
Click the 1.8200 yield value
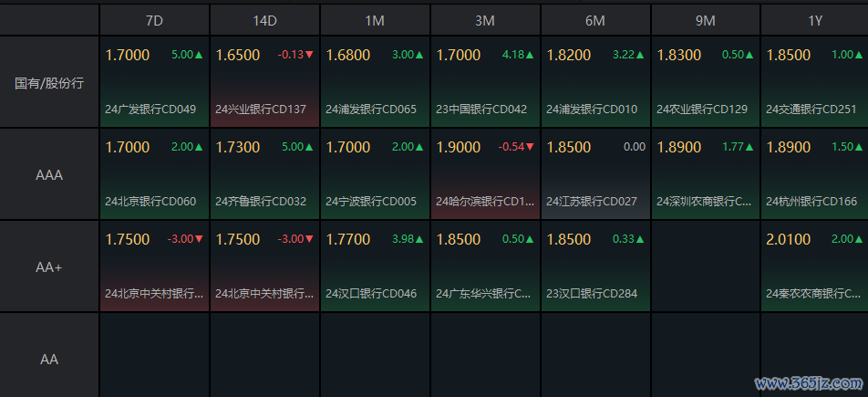point(569,55)
